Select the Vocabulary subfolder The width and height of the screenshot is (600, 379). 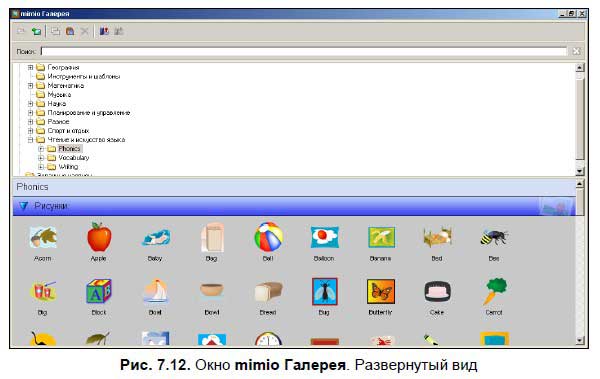(x=73, y=158)
